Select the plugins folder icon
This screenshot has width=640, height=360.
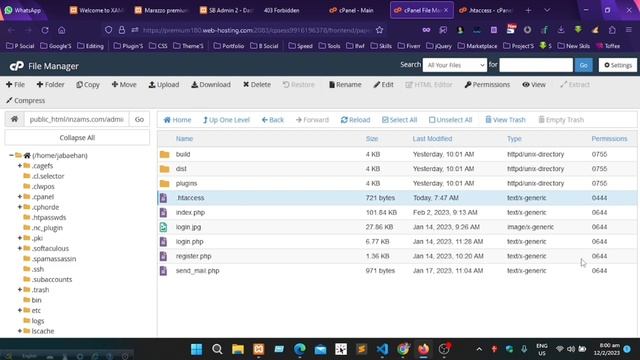[x=164, y=183]
